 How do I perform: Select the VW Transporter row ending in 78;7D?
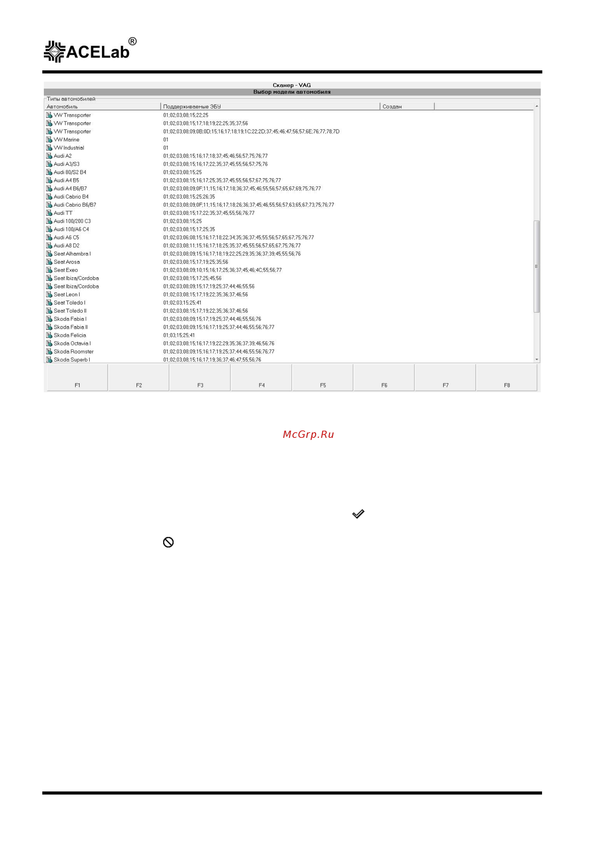(289, 131)
